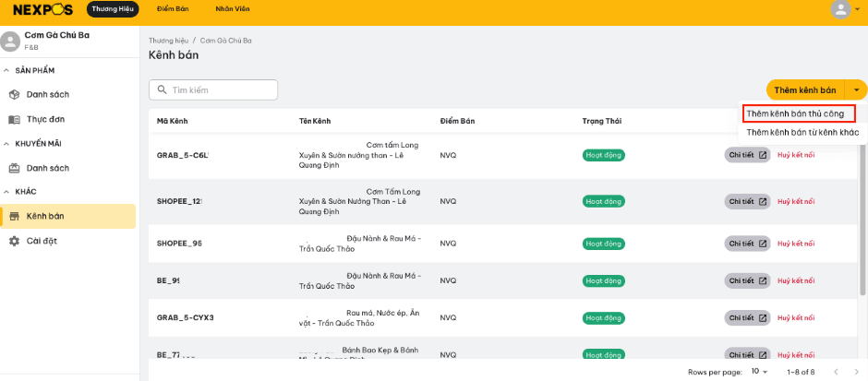The height and width of the screenshot is (381, 868).
Task: Open Cài đặt in sidebar
Action: point(67,241)
